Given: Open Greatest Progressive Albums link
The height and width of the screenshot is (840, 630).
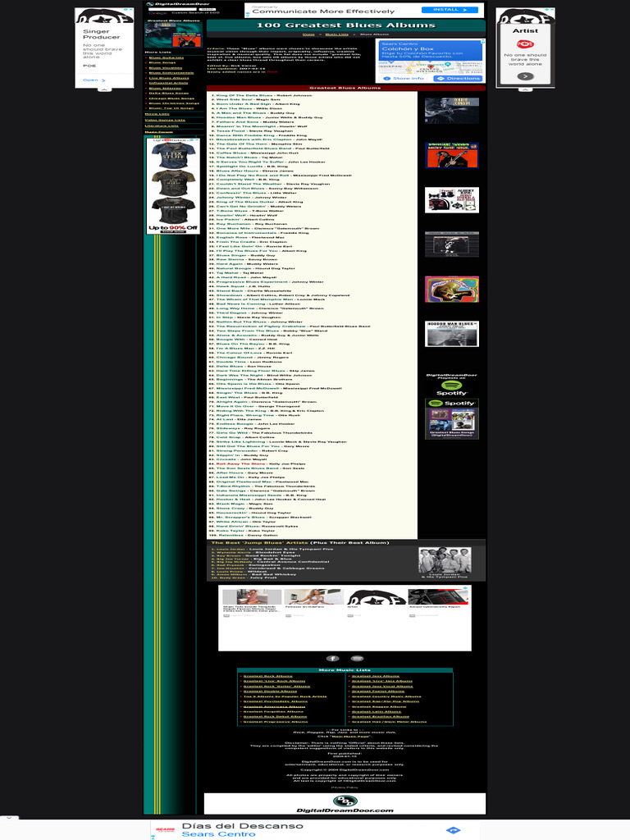Looking at the screenshot, I should [276, 722].
